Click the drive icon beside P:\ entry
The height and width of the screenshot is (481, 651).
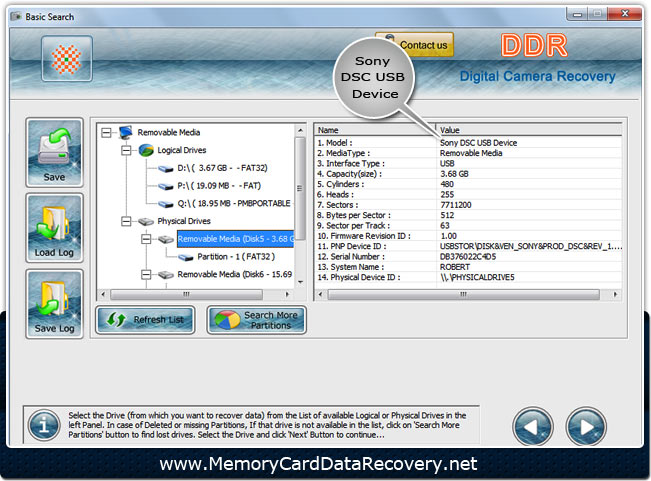[166, 186]
